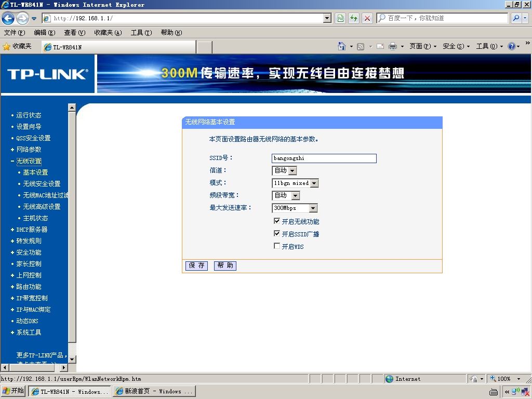Open the 无线安全设置 submenu item
This screenshot has width=532, height=399.
click(x=42, y=184)
